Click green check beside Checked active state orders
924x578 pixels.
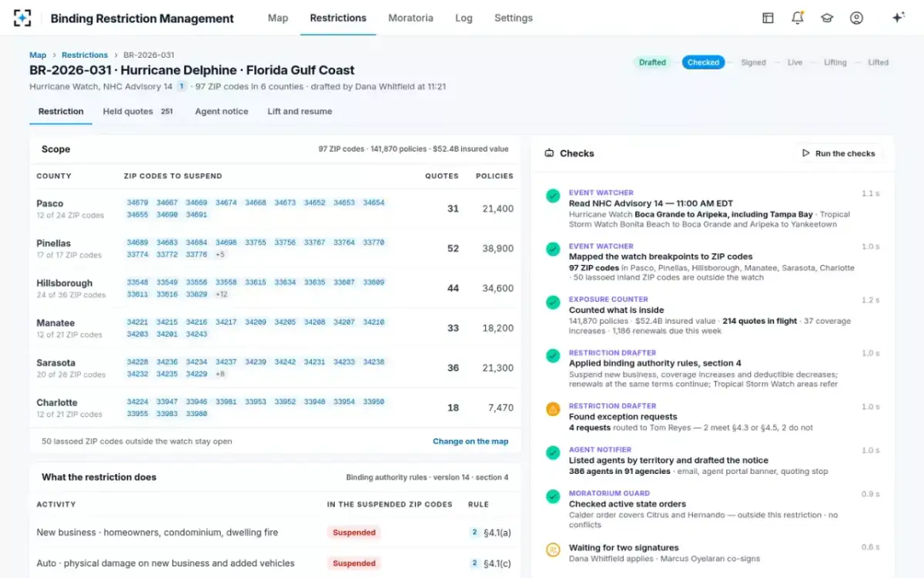click(x=553, y=496)
